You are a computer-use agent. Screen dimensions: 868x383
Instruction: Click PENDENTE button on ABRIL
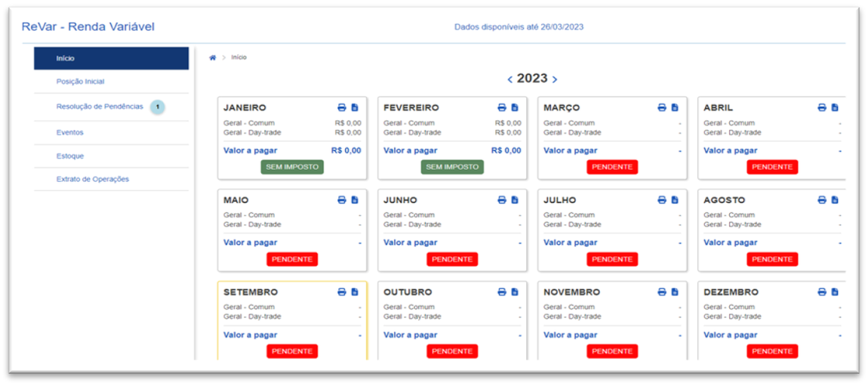tap(772, 167)
